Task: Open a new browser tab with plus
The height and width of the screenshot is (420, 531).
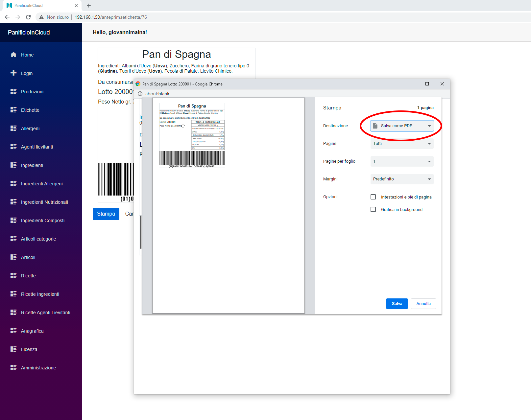Action: point(89,6)
